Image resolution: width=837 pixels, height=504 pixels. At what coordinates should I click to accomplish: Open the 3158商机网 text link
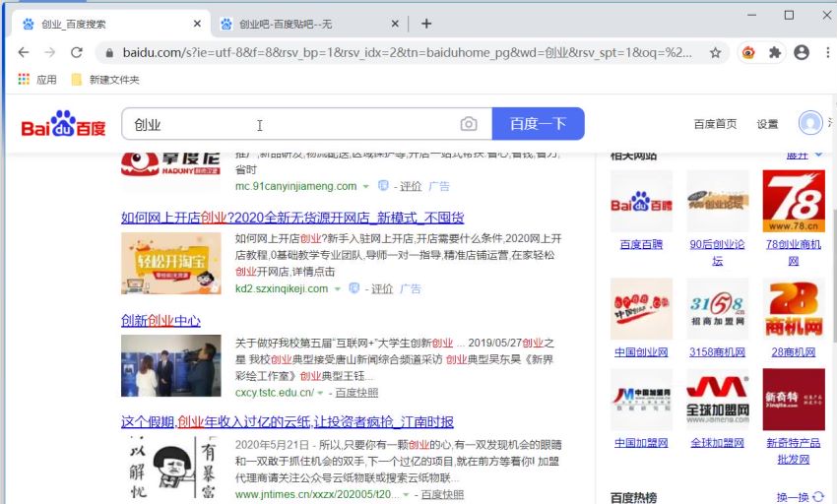tap(718, 352)
